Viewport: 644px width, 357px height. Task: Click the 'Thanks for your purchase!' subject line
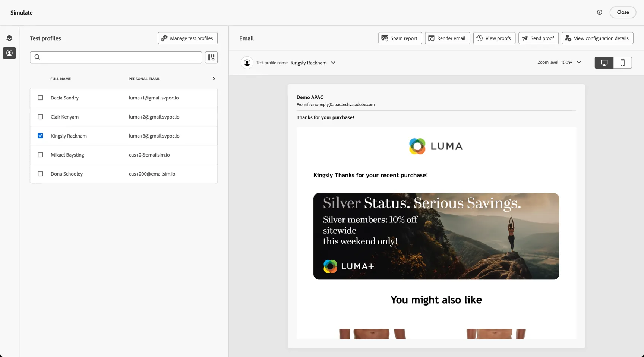pyautogui.click(x=325, y=117)
